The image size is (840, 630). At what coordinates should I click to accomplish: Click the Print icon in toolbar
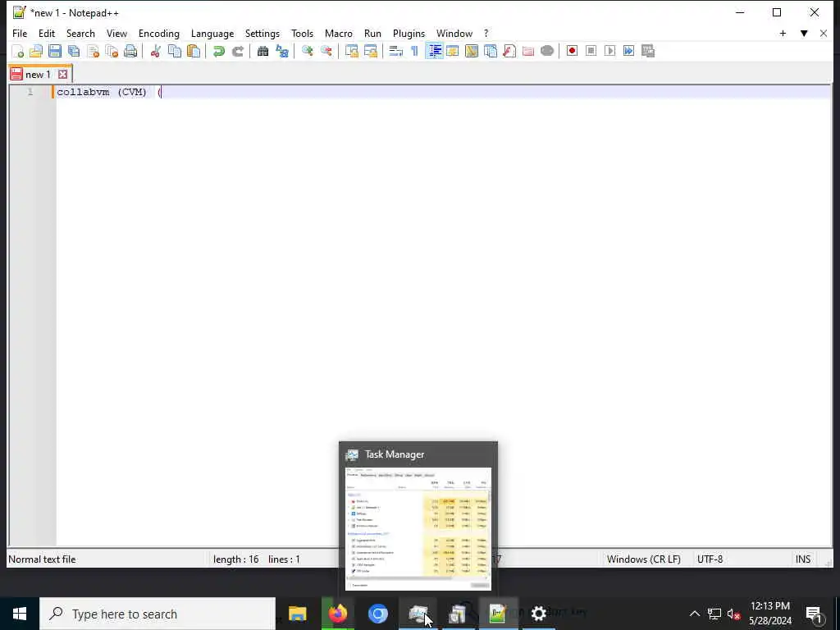click(x=130, y=51)
